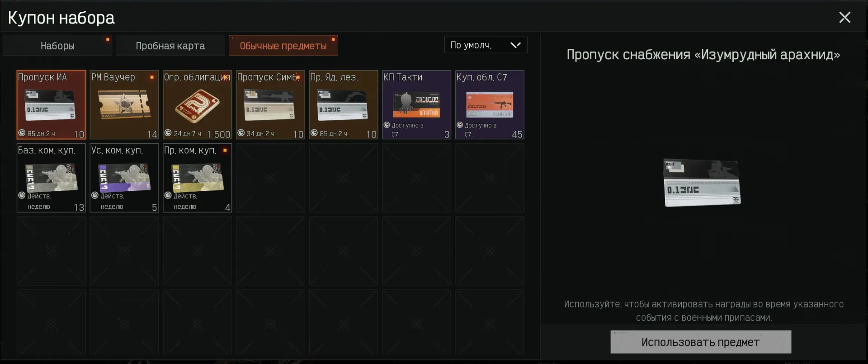The height and width of the screenshot is (364, 868).
Task: Select the Баз. ком. куп. coupon item
Action: 51,178
